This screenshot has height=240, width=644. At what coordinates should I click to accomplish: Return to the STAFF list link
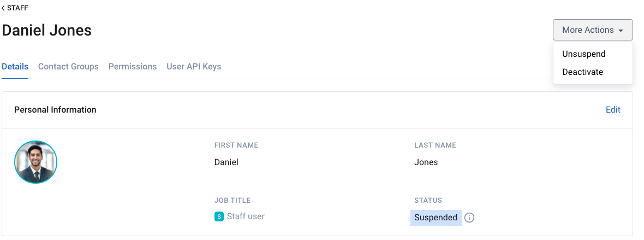coord(15,8)
